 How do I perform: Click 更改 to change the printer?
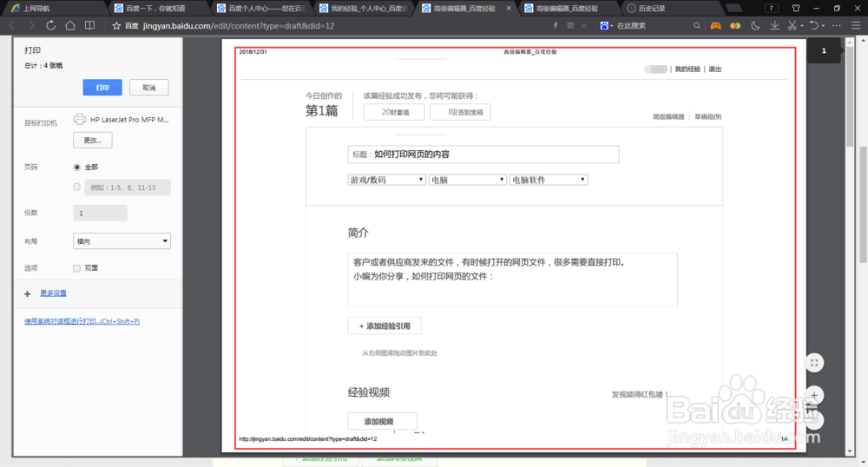pos(93,140)
